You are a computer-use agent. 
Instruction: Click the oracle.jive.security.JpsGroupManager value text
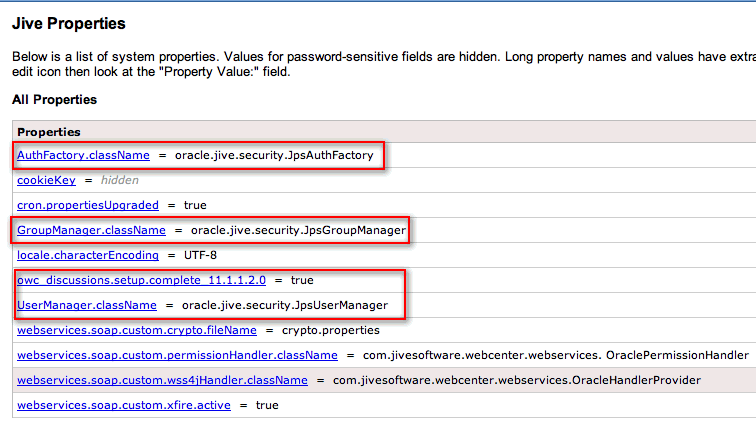pos(298,230)
